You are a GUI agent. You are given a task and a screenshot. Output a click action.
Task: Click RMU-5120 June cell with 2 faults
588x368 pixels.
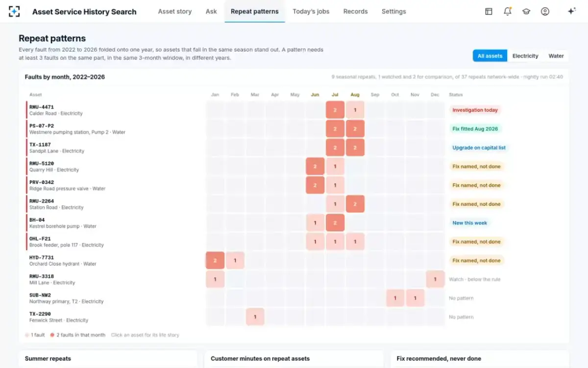[315, 166]
